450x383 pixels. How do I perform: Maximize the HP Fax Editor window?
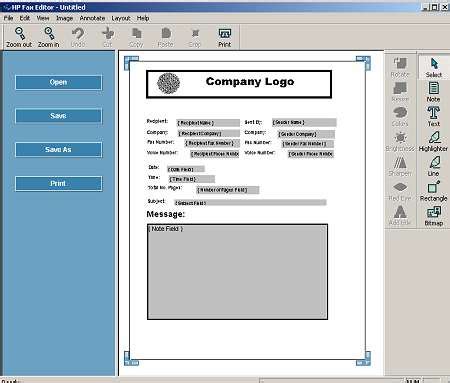pyautogui.click(x=435, y=7)
